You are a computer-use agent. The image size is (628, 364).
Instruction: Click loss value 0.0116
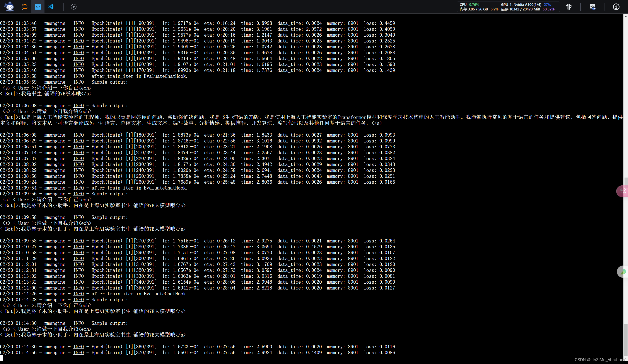[x=387, y=347]
